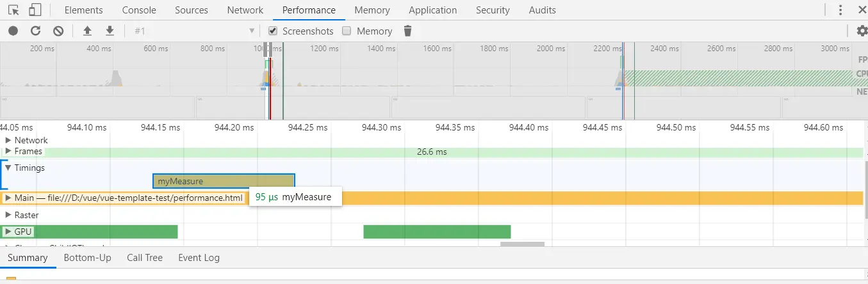Click the save profile download icon
The height and width of the screenshot is (284, 868).
tap(110, 31)
